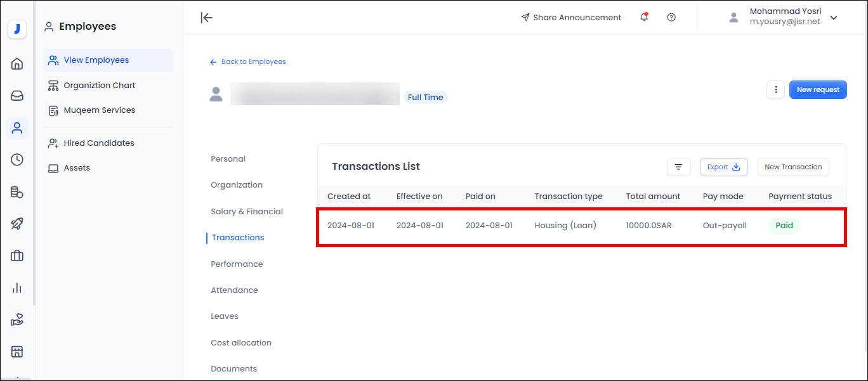
Task: Open the bar chart reports icon
Action: click(17, 288)
